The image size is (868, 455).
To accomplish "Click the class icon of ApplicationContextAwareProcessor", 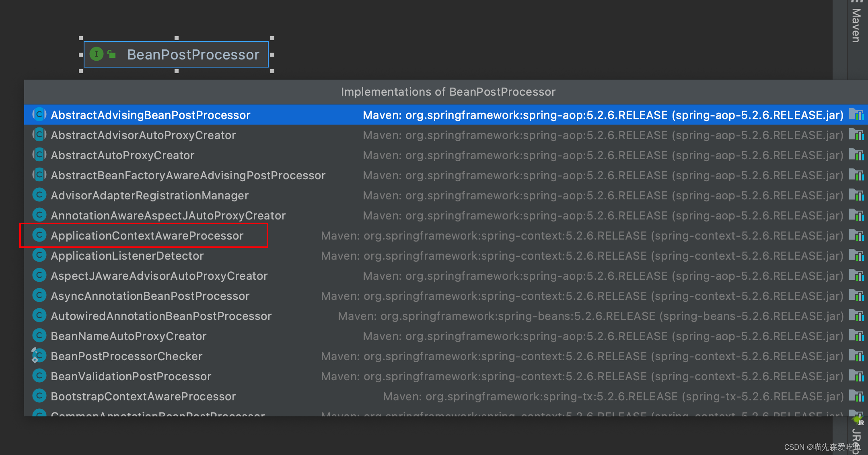I will click(39, 236).
